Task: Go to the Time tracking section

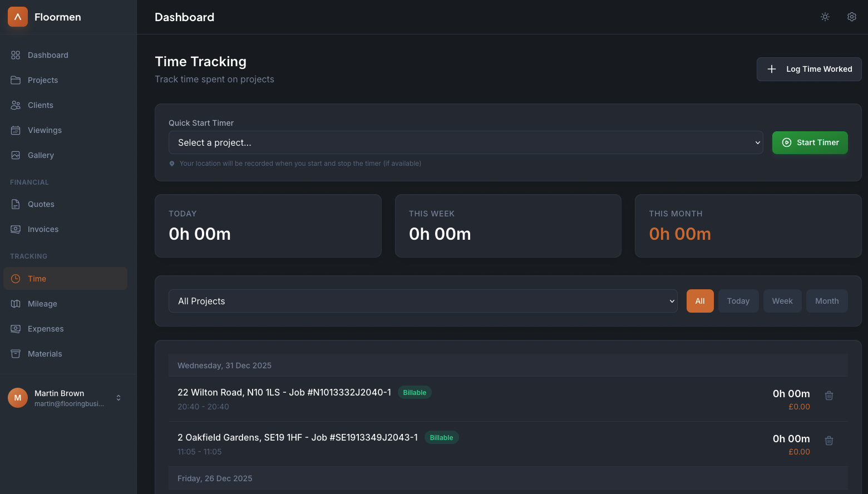Action: 37,278
